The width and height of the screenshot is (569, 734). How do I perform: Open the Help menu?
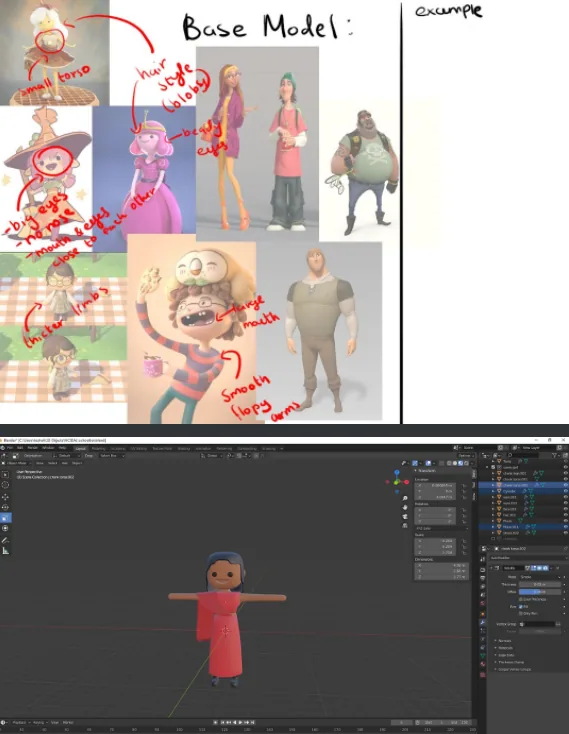[x=62, y=448]
